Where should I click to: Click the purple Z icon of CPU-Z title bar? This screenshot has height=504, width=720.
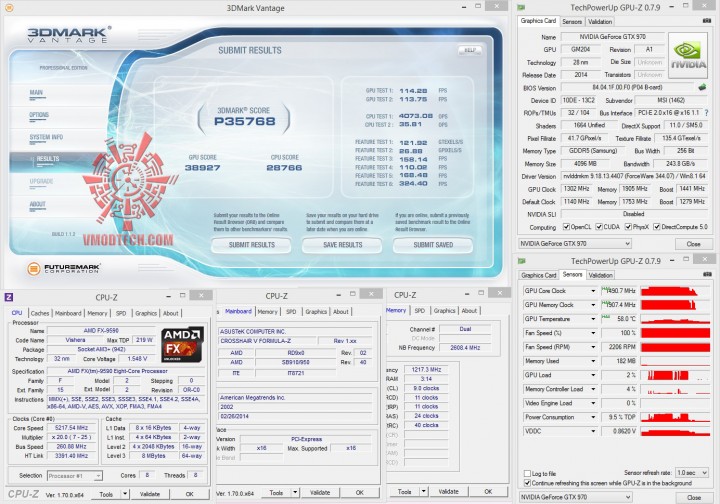click(9, 297)
